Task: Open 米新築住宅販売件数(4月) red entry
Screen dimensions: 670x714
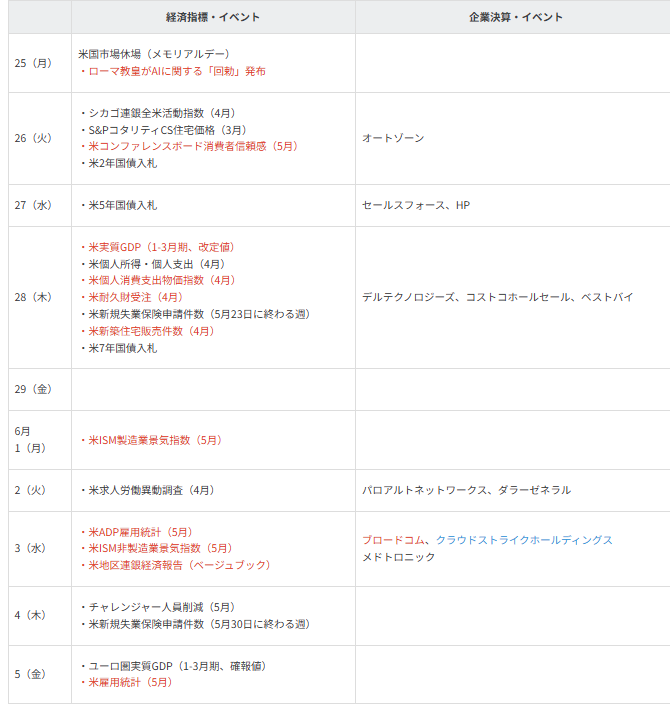Action: (147, 331)
